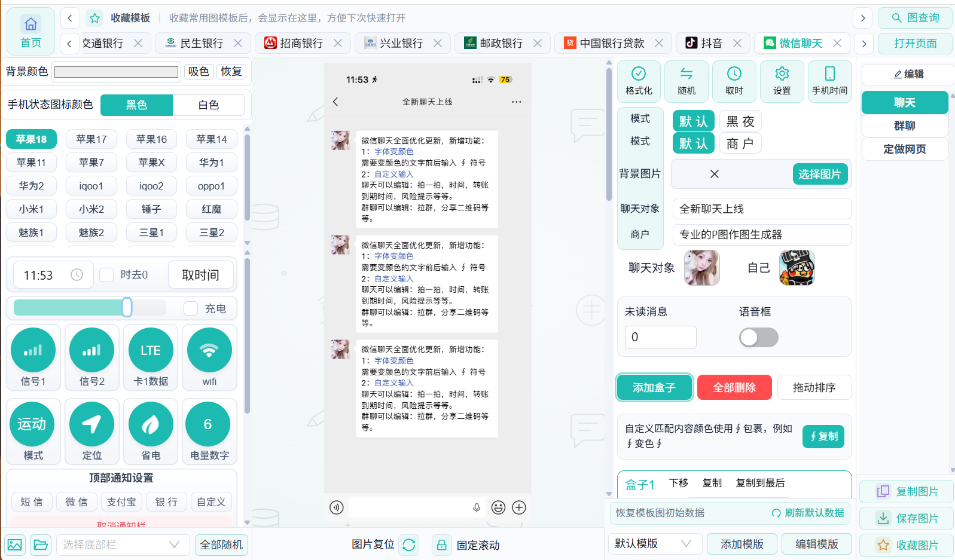
Task: Click the 收藏模板 star icon
Action: coord(94,18)
